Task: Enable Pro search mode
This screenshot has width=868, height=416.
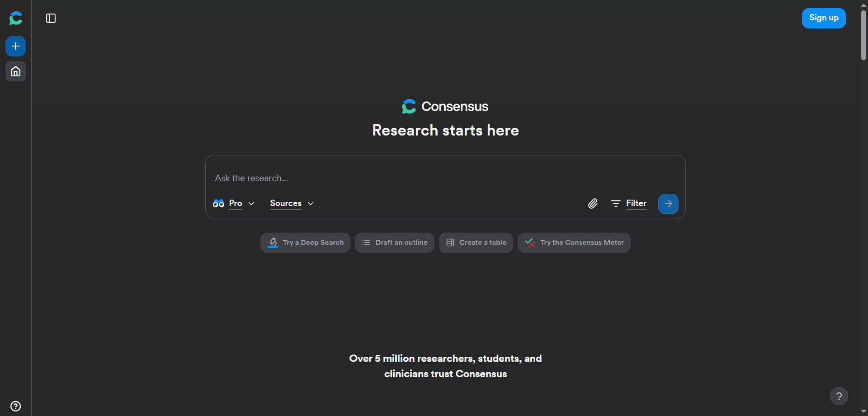Action: pos(235,203)
